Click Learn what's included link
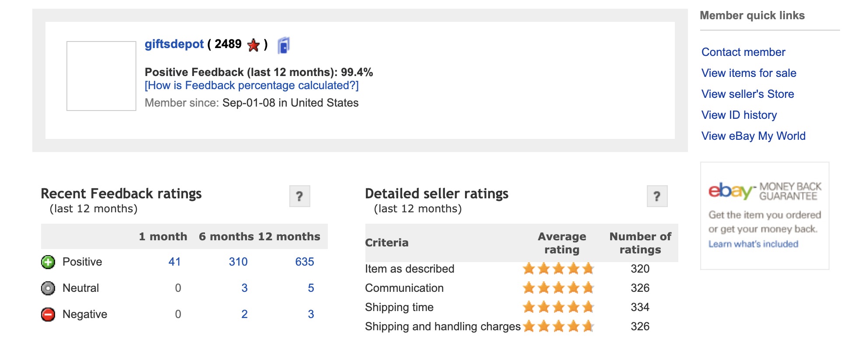 pos(753,244)
